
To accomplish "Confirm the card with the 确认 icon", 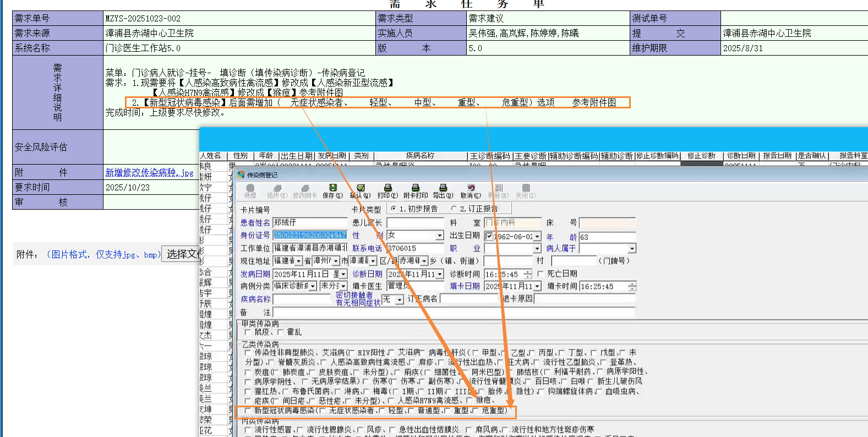I will click(x=361, y=188).
